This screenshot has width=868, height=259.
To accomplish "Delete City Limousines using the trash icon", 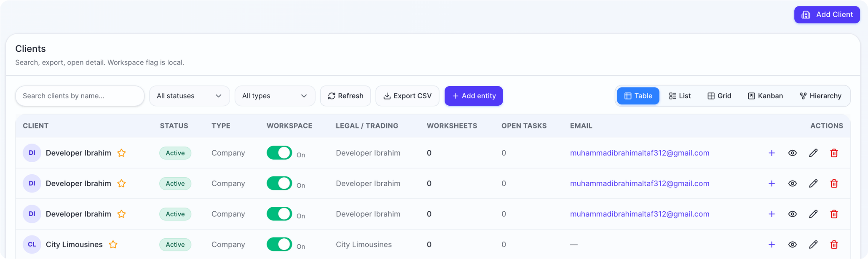I will pos(834,245).
